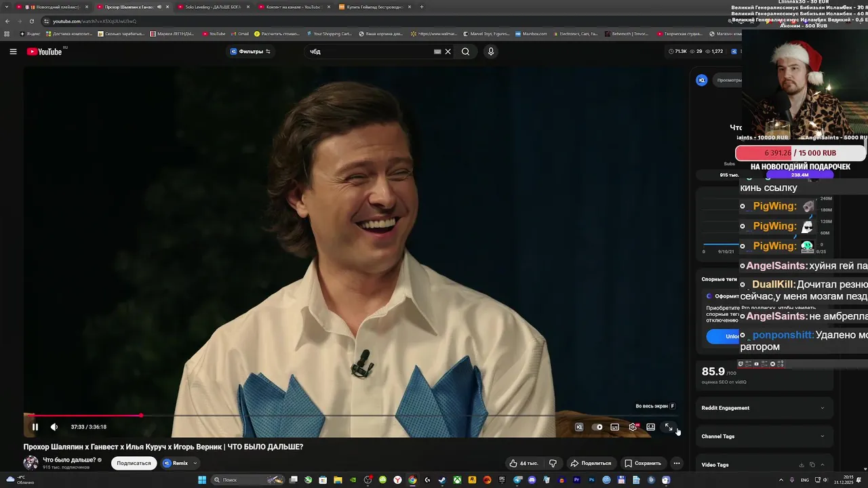868x488 pixels.
Task: Switch to the Новогодний плейлист browser tab
Action: pos(53,7)
